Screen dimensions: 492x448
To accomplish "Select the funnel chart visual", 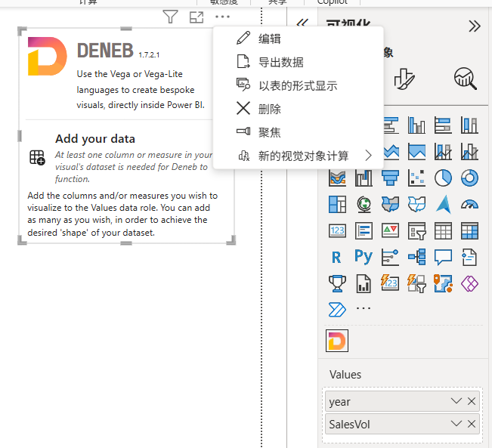I will click(390, 178).
